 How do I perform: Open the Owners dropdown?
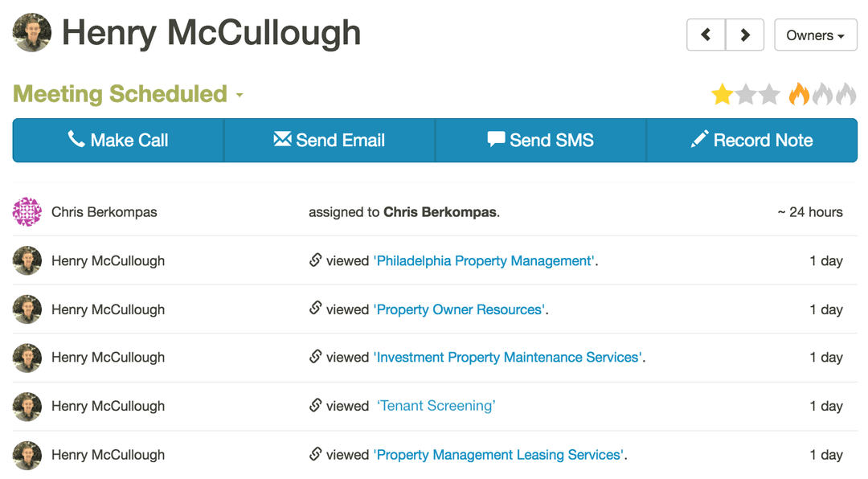(815, 35)
